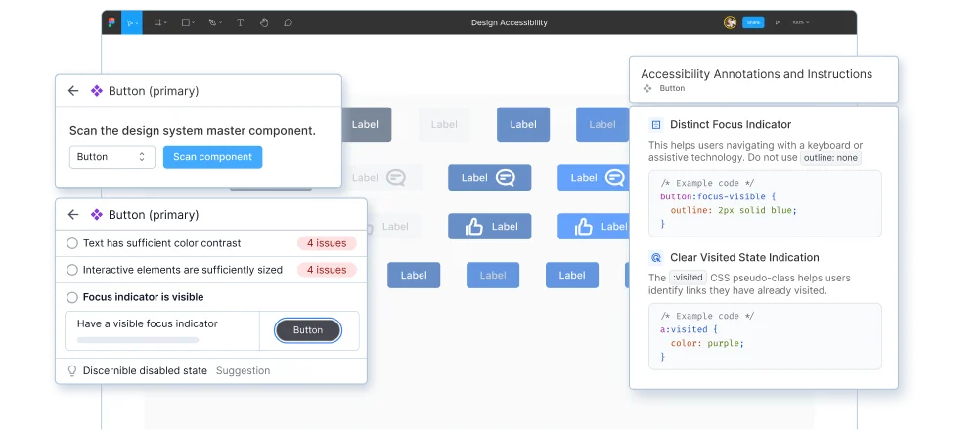This screenshot has width=980, height=430.
Task: Select the Pen tool
Action: 213,22
